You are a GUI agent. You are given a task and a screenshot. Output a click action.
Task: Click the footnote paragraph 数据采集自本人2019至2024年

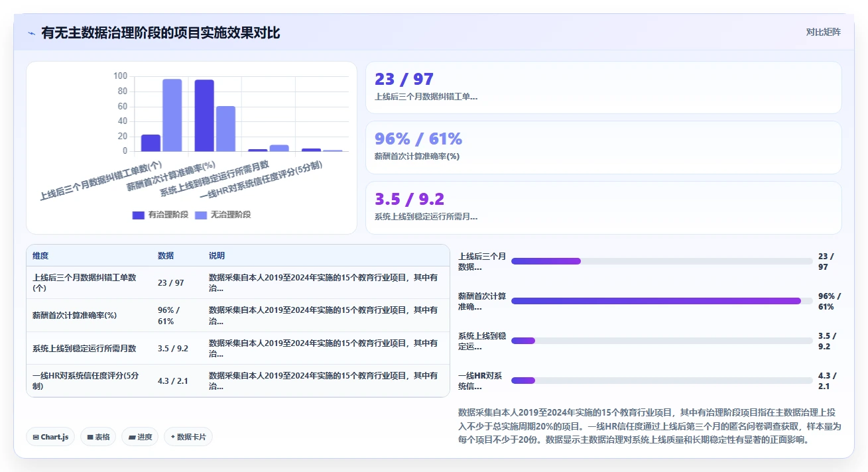coord(649,426)
